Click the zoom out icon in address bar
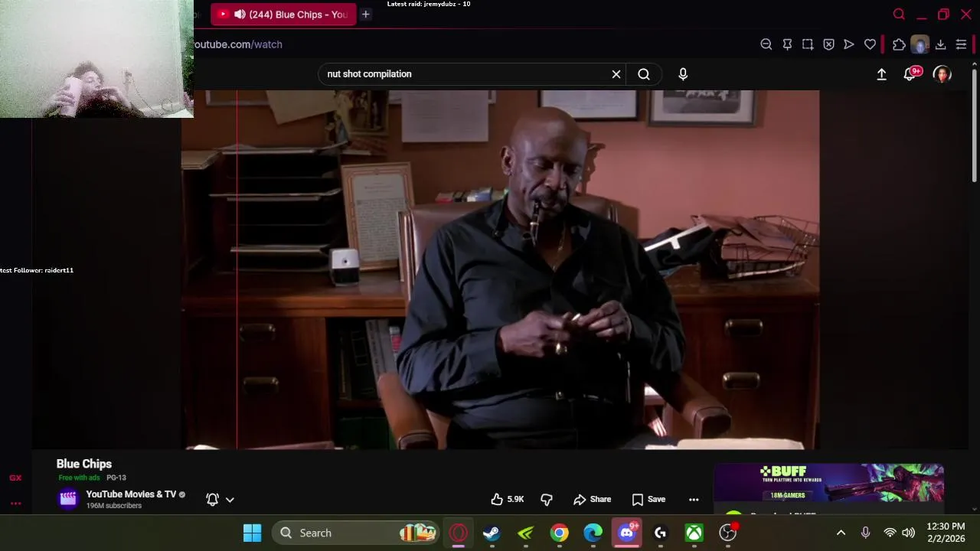This screenshot has width=980, height=551. click(x=766, y=44)
